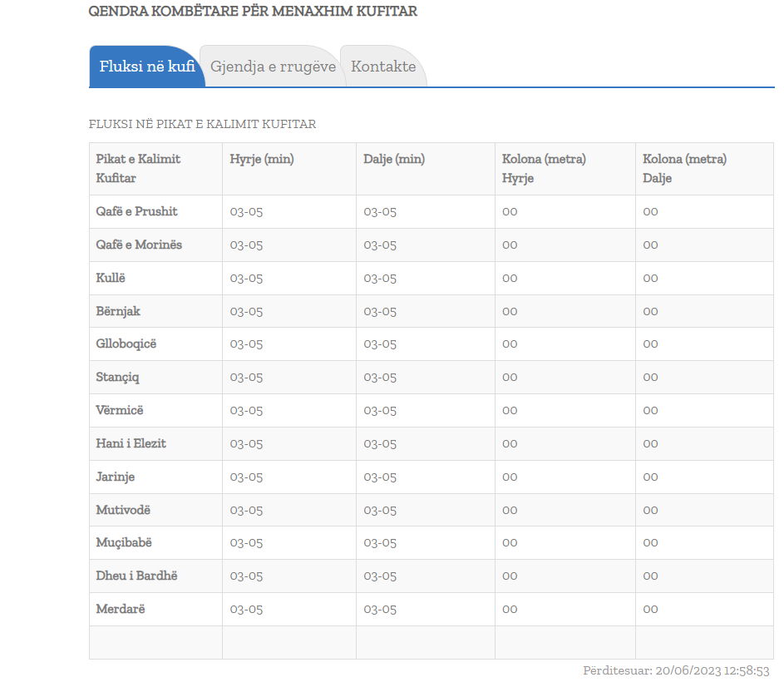Switch to the Fluksi në kufi tab
The height and width of the screenshot is (692, 784).
coord(147,67)
